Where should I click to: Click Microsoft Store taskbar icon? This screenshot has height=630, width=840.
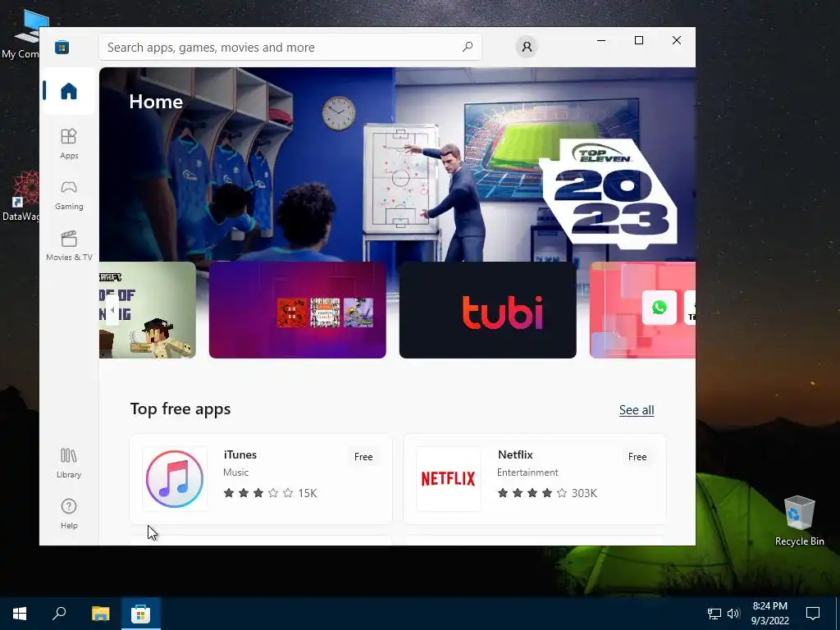click(x=141, y=614)
